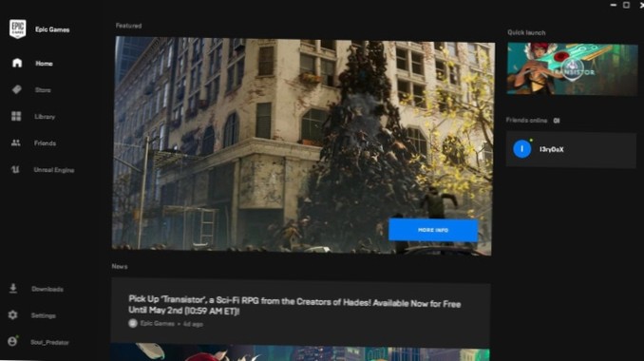Open the featured game banner image
Image resolution: width=644 pixels, height=361 pixels.
tap(303, 144)
